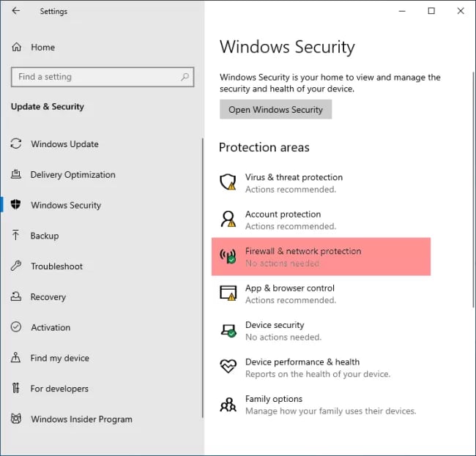The height and width of the screenshot is (456, 476).
Task: Click the Home house icon
Action: coord(16,47)
